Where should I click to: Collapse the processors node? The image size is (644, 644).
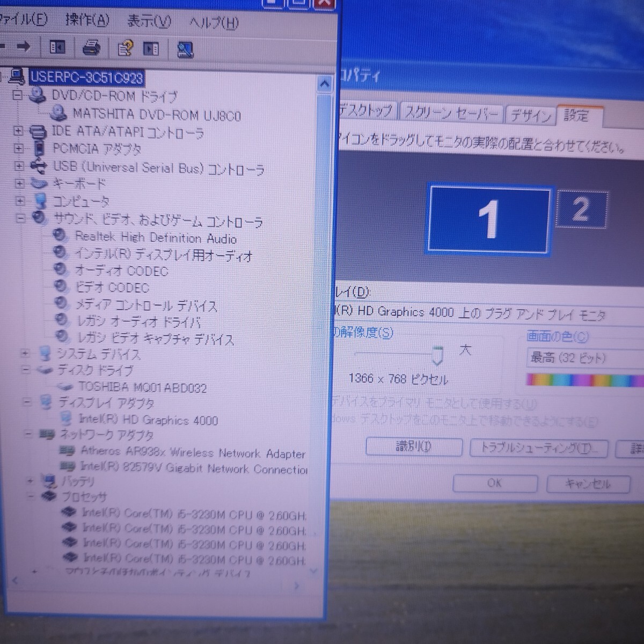[31, 496]
